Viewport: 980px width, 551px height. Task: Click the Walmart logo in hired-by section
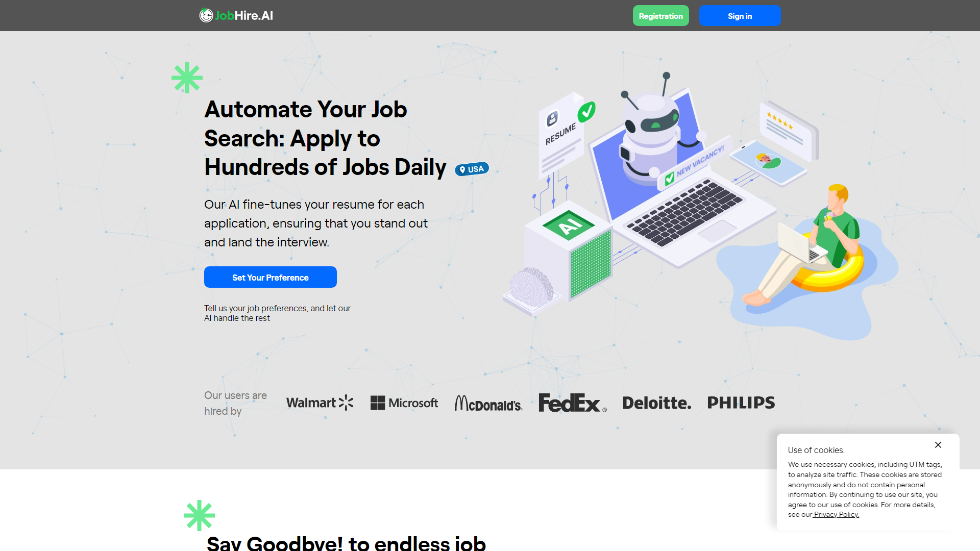click(x=319, y=403)
